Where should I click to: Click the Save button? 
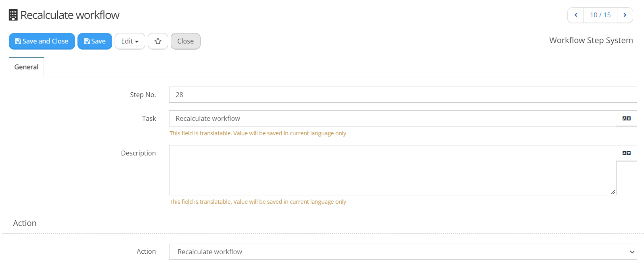(95, 41)
